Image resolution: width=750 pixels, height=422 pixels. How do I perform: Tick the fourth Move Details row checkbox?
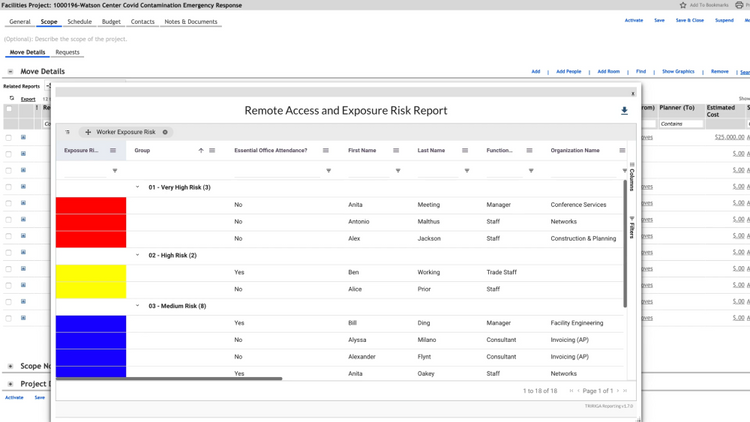click(9, 187)
